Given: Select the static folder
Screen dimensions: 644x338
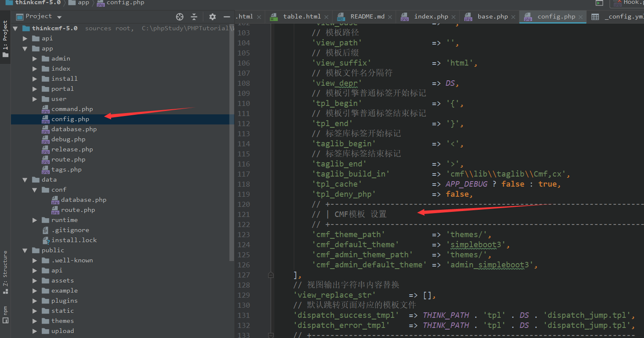Looking at the screenshot, I should click(x=62, y=311).
